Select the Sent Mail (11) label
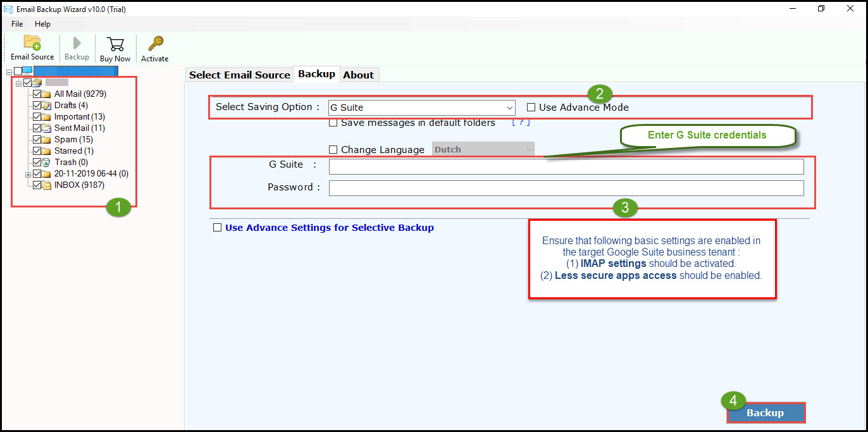This screenshot has height=432, width=868. click(80, 128)
